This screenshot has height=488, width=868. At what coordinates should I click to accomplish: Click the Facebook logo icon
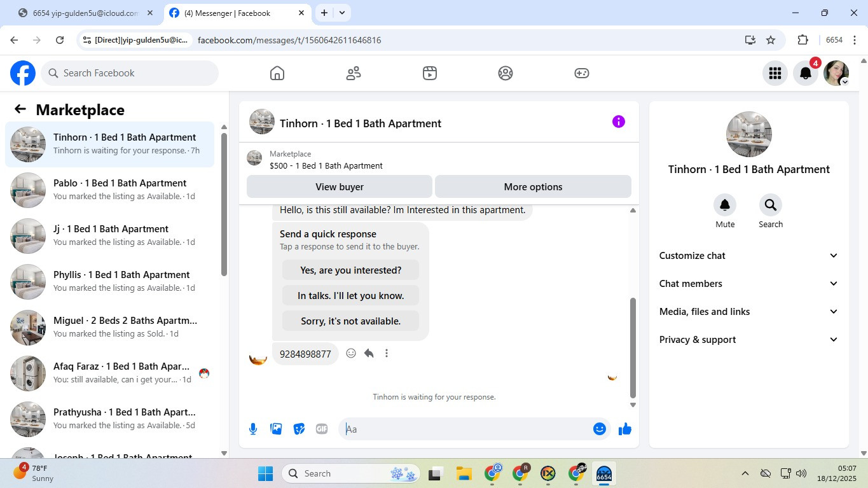click(23, 73)
